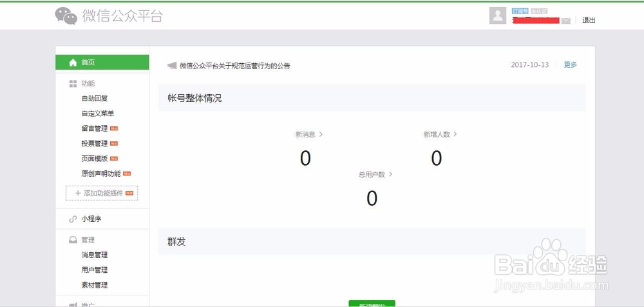Image resolution: width=644 pixels, height=307 pixels.
Task: Click the 总用户数 label
Action: (372, 175)
